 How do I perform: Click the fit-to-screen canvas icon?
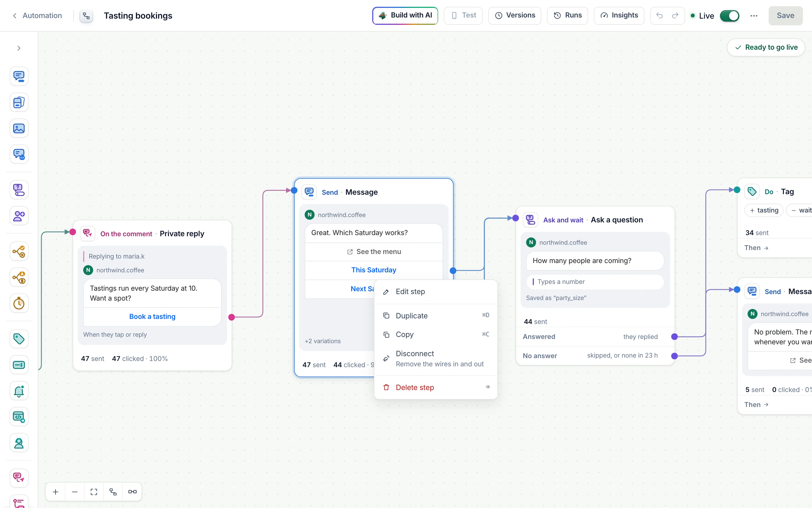[x=94, y=492]
